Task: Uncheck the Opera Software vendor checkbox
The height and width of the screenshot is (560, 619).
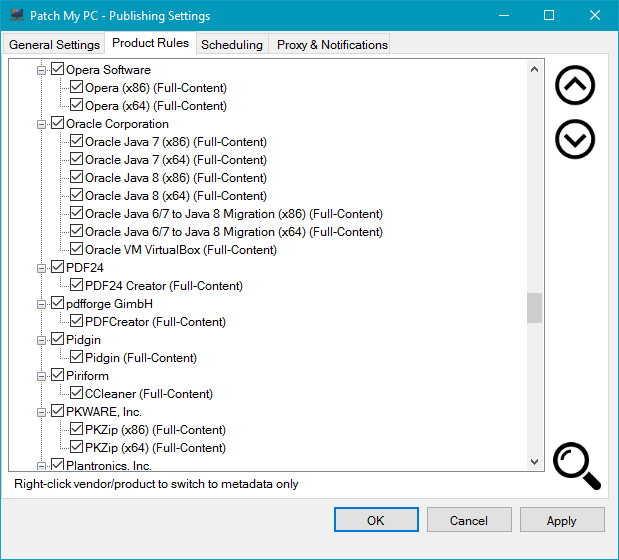Action: (x=58, y=69)
